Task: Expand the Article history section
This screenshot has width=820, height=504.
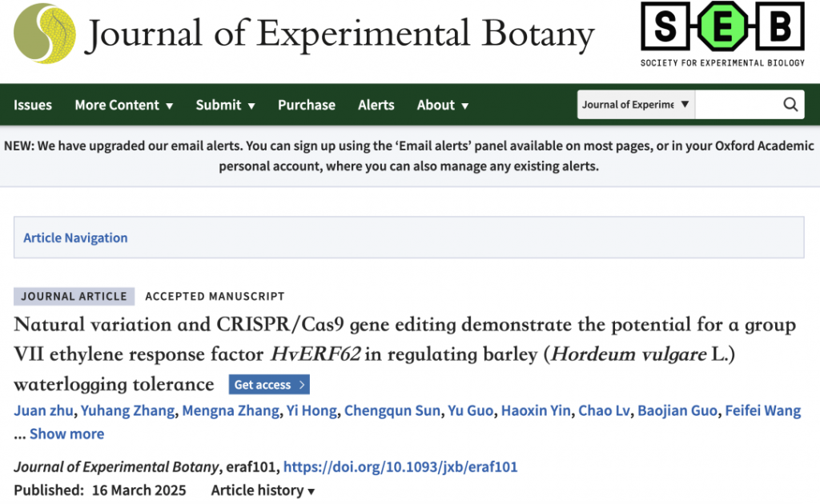Action: point(263,490)
